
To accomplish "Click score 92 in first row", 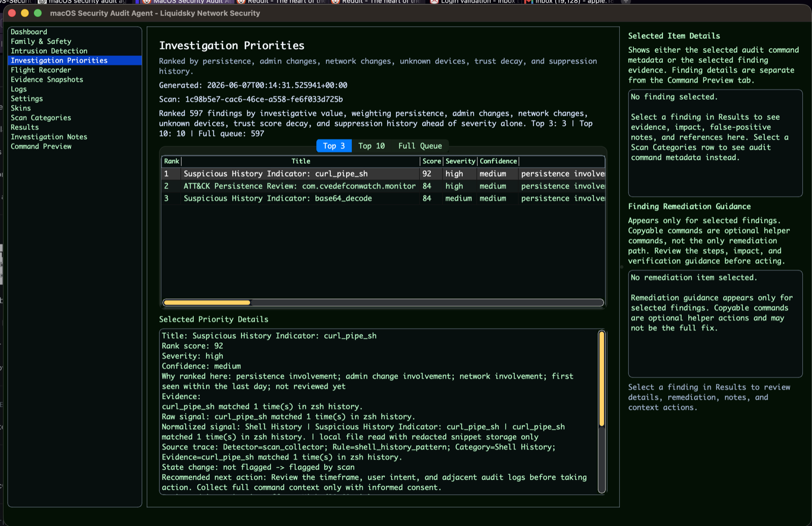I will pyautogui.click(x=427, y=174).
